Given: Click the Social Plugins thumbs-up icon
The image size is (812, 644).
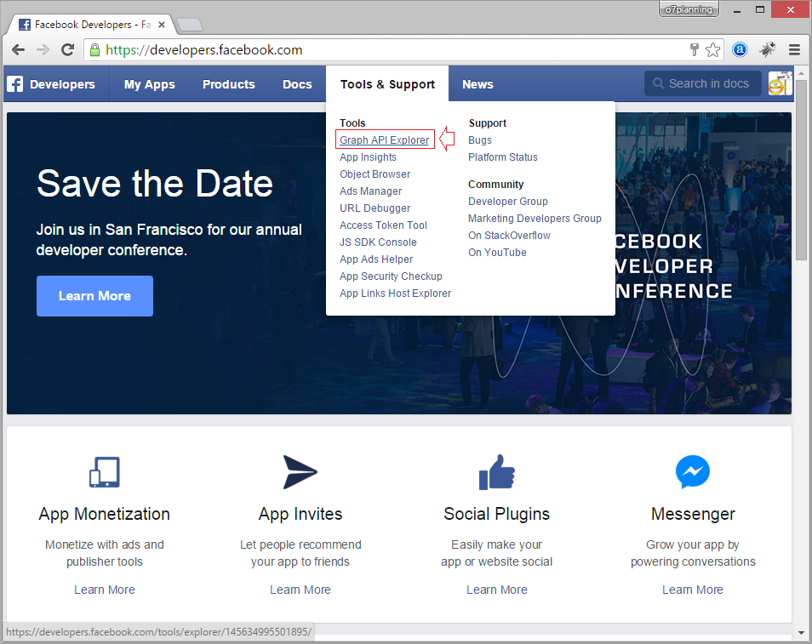Looking at the screenshot, I should [x=496, y=471].
